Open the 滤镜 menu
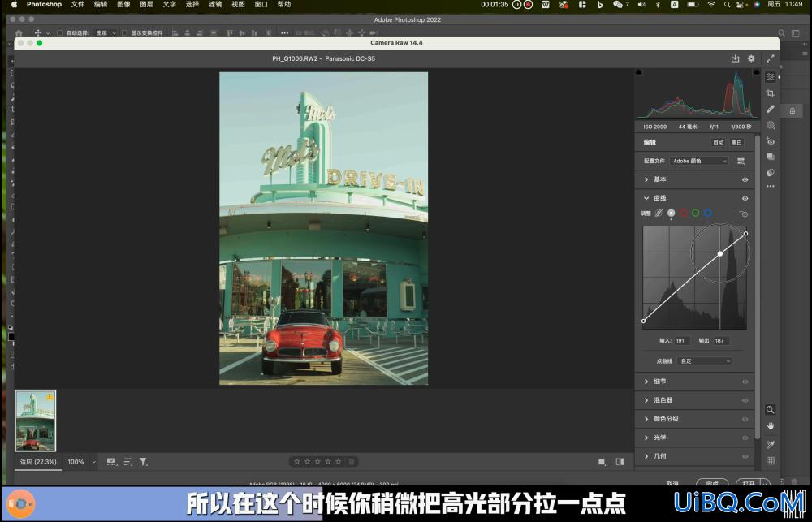The height and width of the screenshot is (522, 812). [215, 4]
